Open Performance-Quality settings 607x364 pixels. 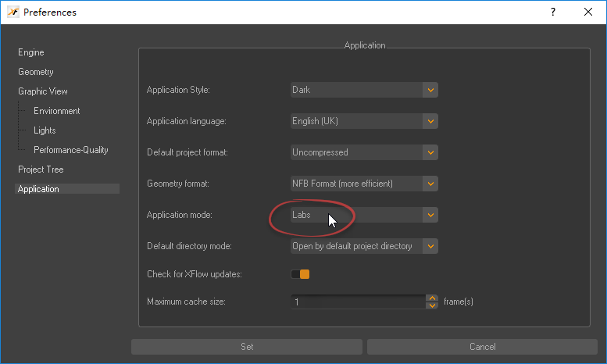[70, 150]
